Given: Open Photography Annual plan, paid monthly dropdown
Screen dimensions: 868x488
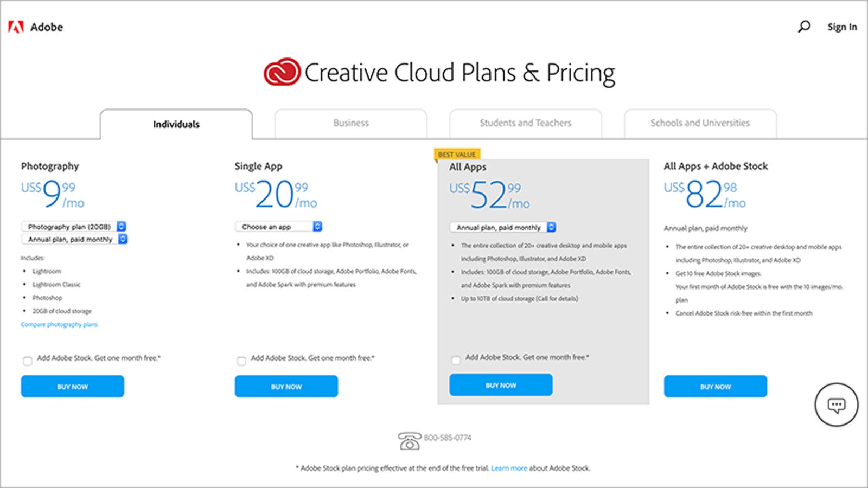Looking at the screenshot, I should pos(74,239).
